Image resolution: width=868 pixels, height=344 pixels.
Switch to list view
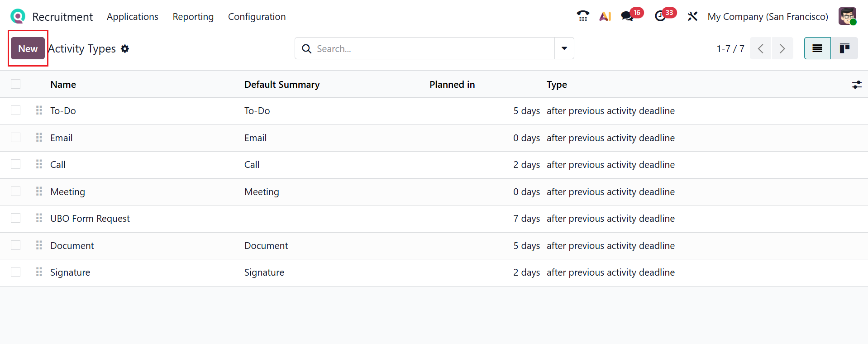817,48
